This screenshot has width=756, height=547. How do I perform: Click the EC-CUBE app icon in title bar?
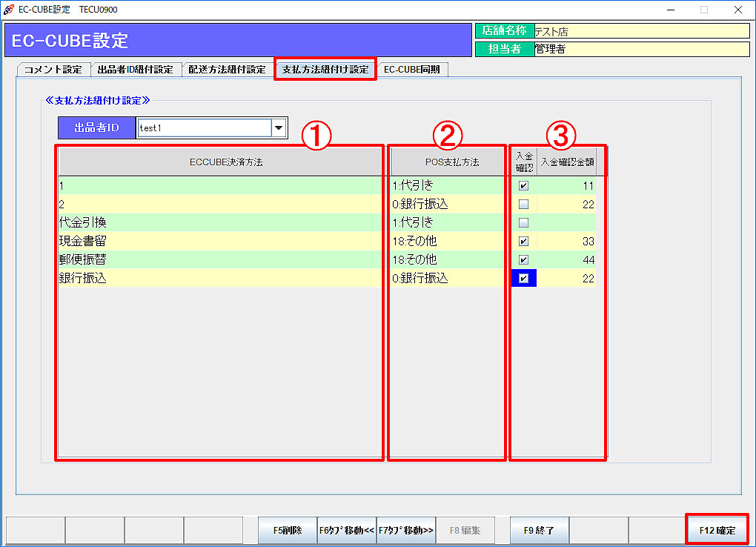pyautogui.click(x=9, y=10)
